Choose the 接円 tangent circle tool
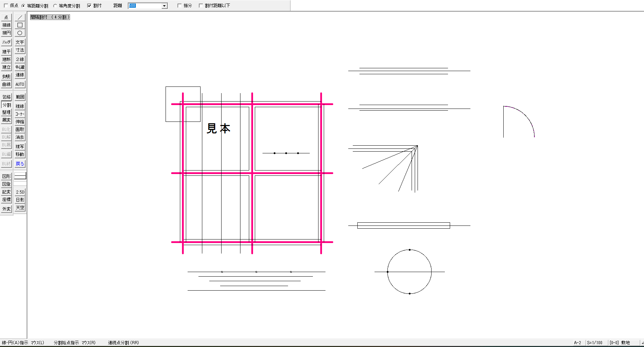The height and width of the screenshot is (347, 644). [x=6, y=33]
